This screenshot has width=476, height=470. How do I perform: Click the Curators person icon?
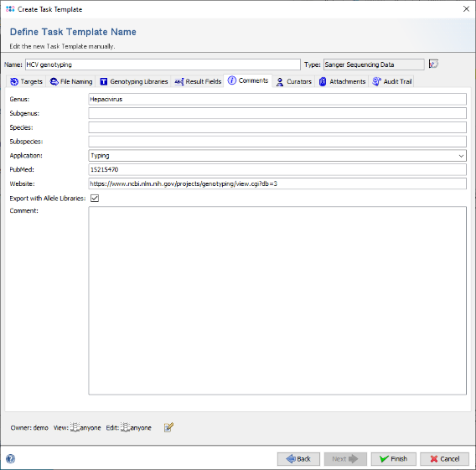[x=280, y=82]
